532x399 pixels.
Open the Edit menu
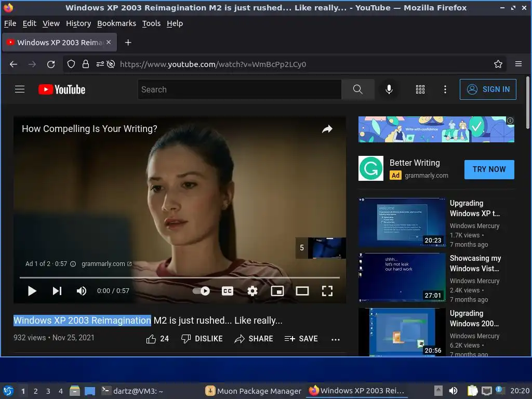[x=30, y=23]
